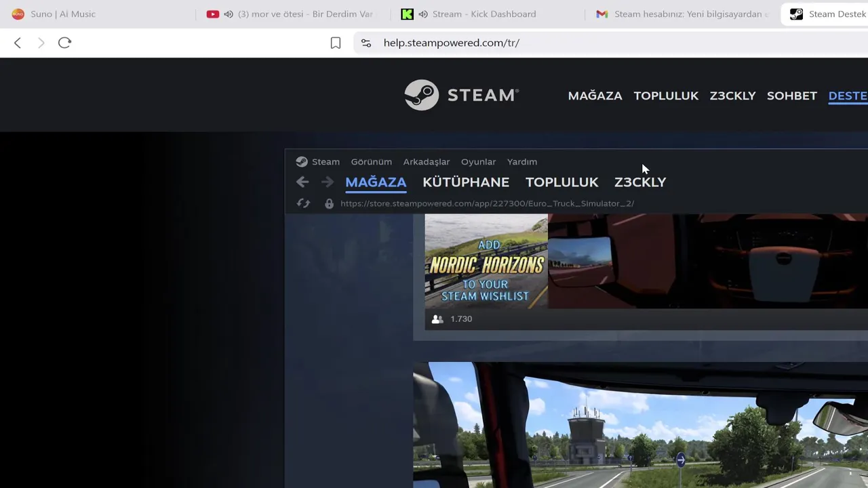This screenshot has width=868, height=488.
Task: Open site settings icon beside the URL
Action: point(366,43)
